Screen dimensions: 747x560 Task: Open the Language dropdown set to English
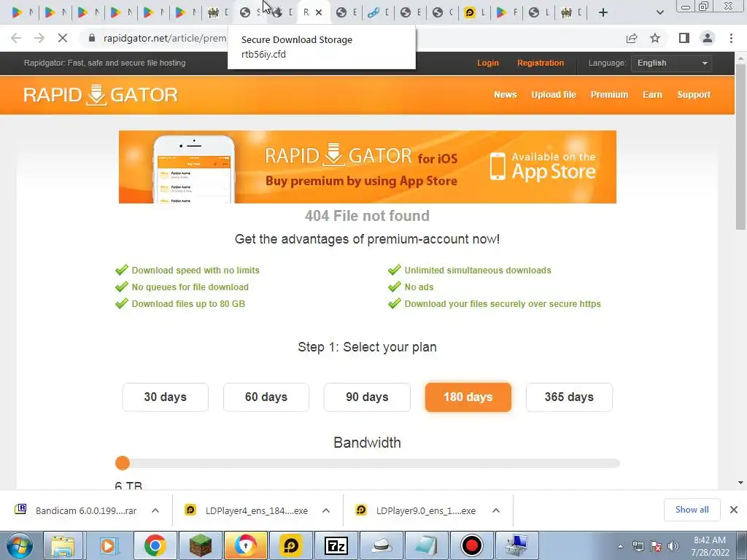pyautogui.click(x=671, y=63)
